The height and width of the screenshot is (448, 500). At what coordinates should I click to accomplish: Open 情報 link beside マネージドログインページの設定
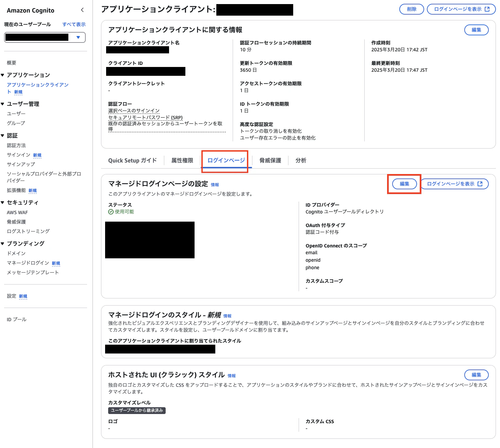215,185
